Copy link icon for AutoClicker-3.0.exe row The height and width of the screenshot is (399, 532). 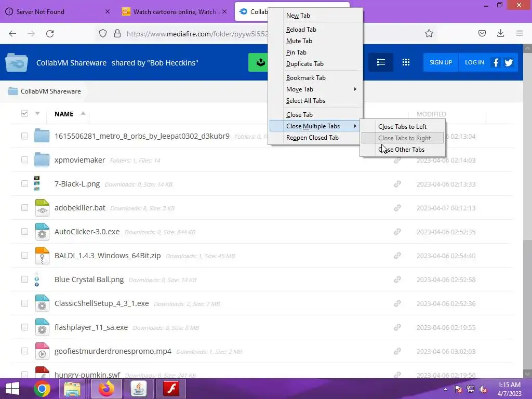click(397, 232)
